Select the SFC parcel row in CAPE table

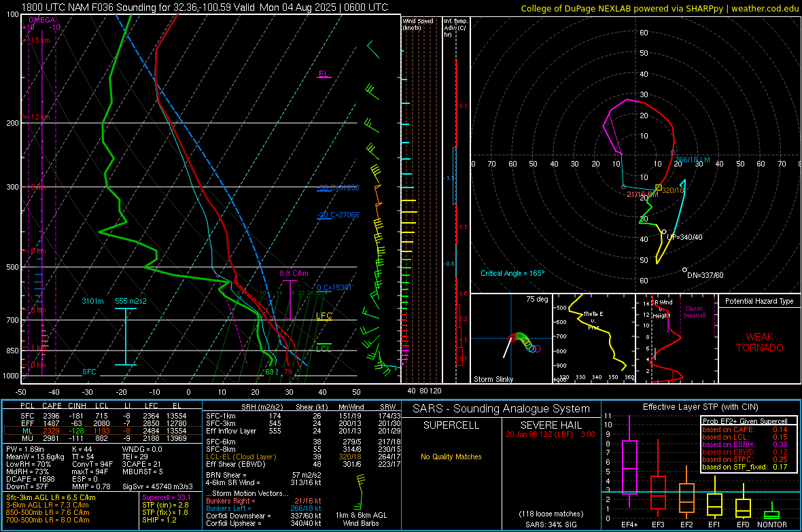point(103,416)
